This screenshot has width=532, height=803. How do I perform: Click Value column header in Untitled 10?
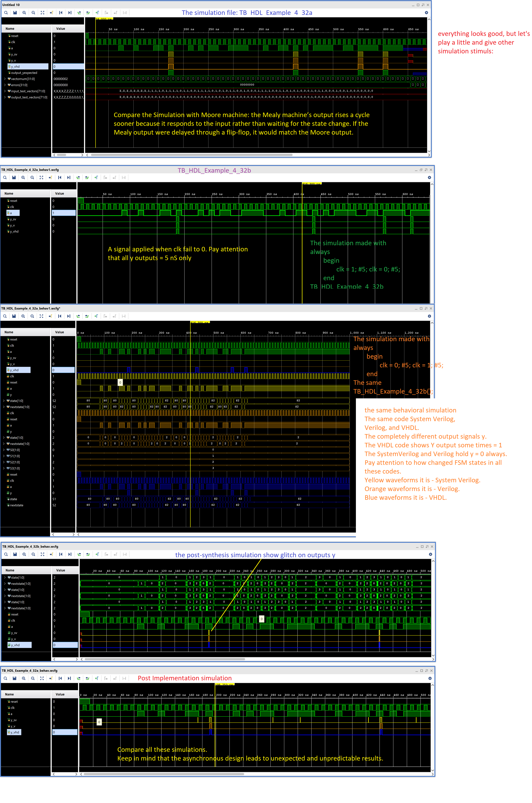tap(61, 29)
